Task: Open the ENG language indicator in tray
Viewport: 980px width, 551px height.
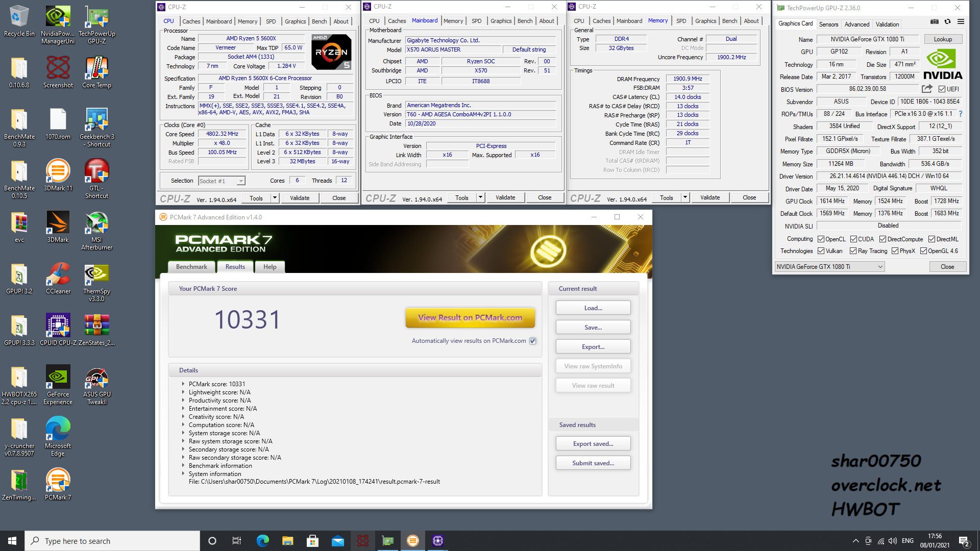Action: [908, 541]
